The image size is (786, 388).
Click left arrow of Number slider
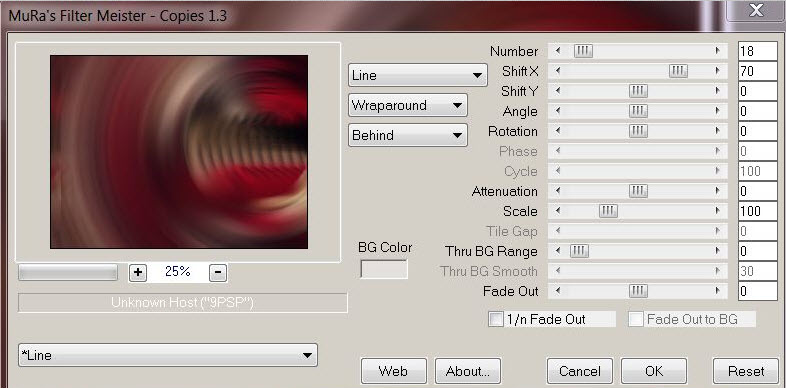point(558,51)
